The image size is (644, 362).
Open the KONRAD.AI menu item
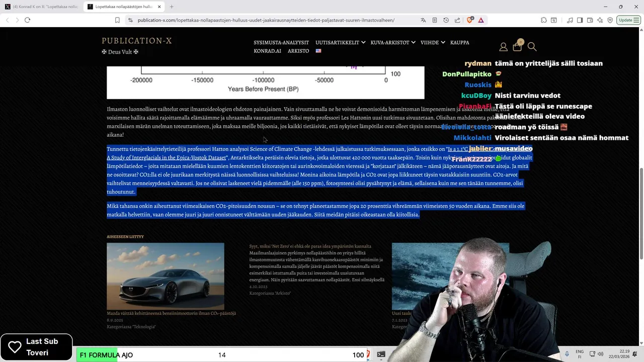[267, 51]
